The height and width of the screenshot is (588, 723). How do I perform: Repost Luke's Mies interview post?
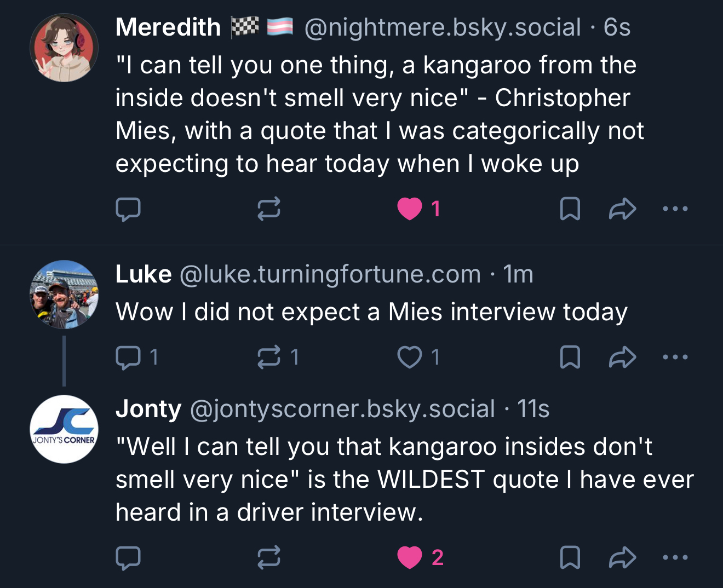pyautogui.click(x=269, y=358)
